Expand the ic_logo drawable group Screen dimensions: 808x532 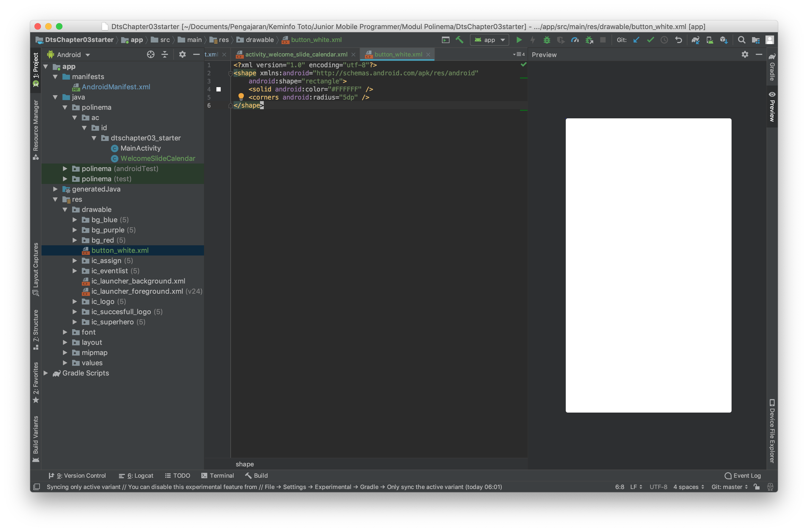75,302
